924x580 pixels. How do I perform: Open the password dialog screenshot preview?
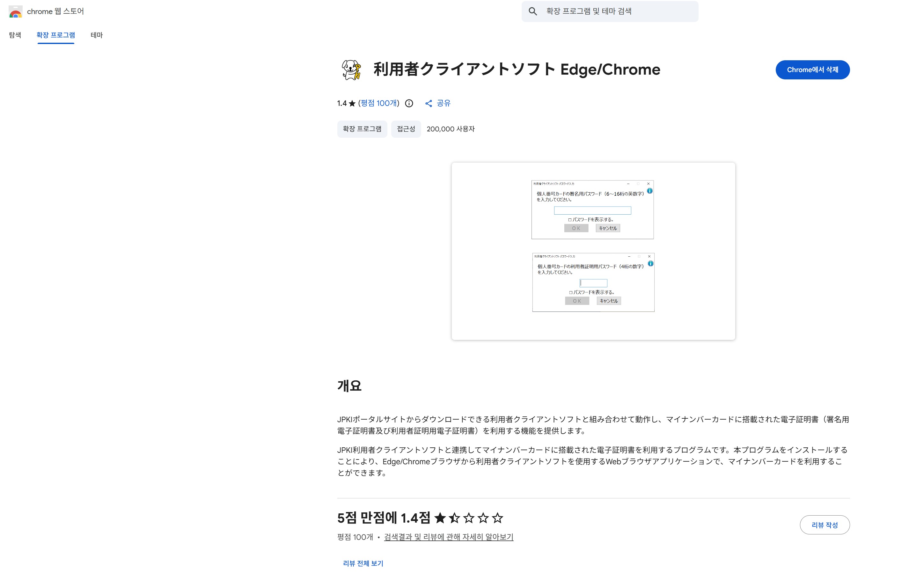tap(593, 251)
